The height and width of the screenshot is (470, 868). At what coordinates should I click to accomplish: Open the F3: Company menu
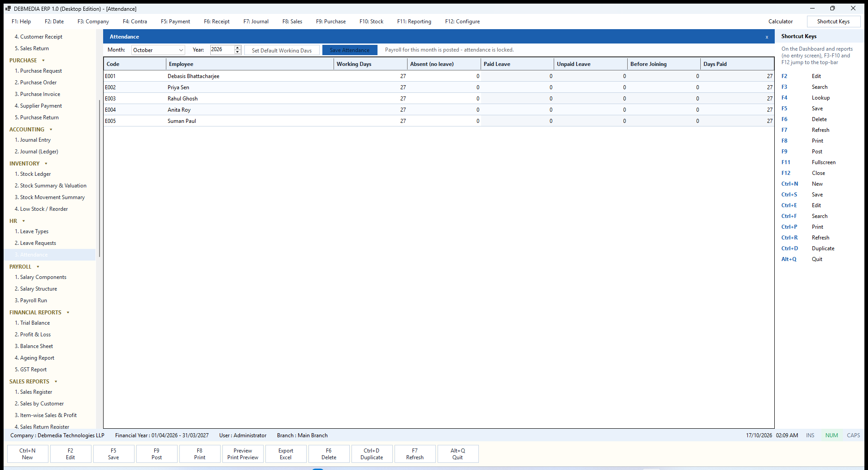click(93, 22)
